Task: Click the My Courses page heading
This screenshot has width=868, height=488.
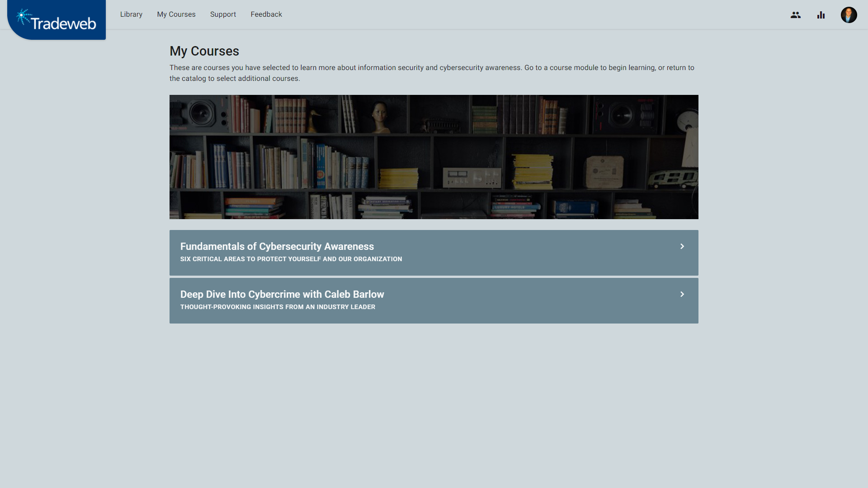Action: pos(204,51)
